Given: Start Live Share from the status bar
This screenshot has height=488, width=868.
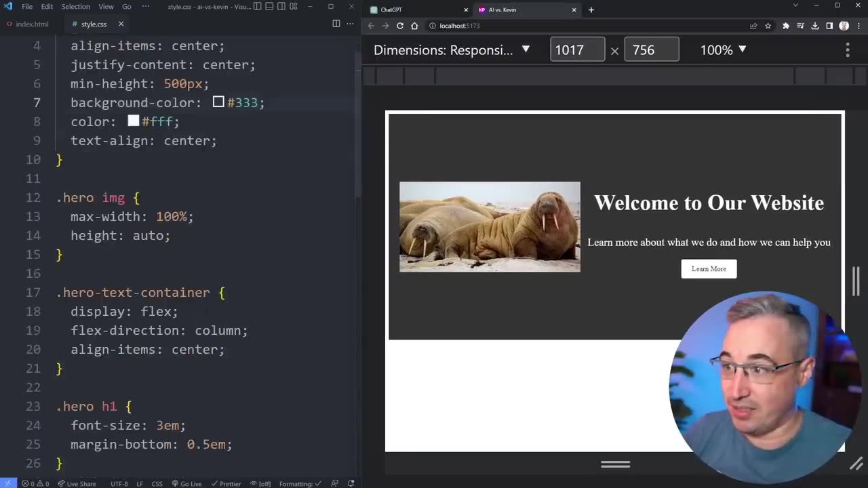Looking at the screenshot, I should (x=77, y=483).
